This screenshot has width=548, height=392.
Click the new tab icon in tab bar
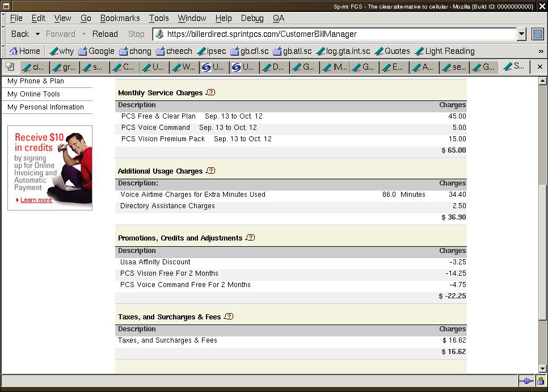[10, 66]
